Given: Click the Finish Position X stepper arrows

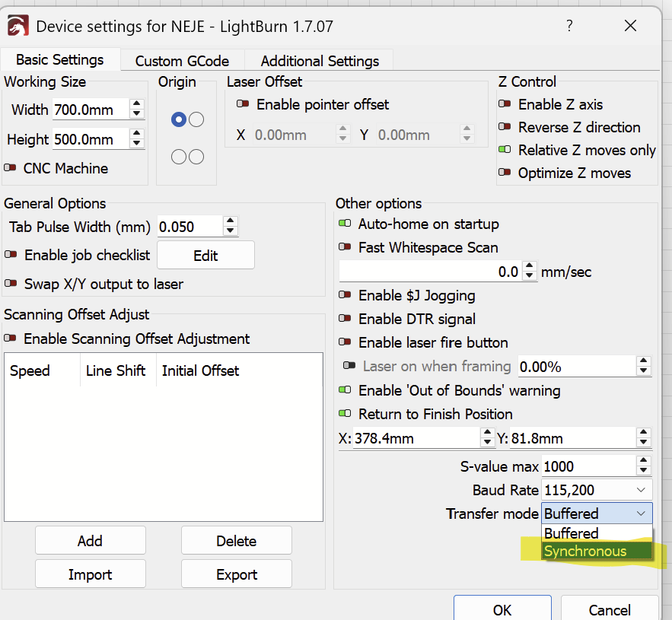Looking at the screenshot, I should pos(487,437).
